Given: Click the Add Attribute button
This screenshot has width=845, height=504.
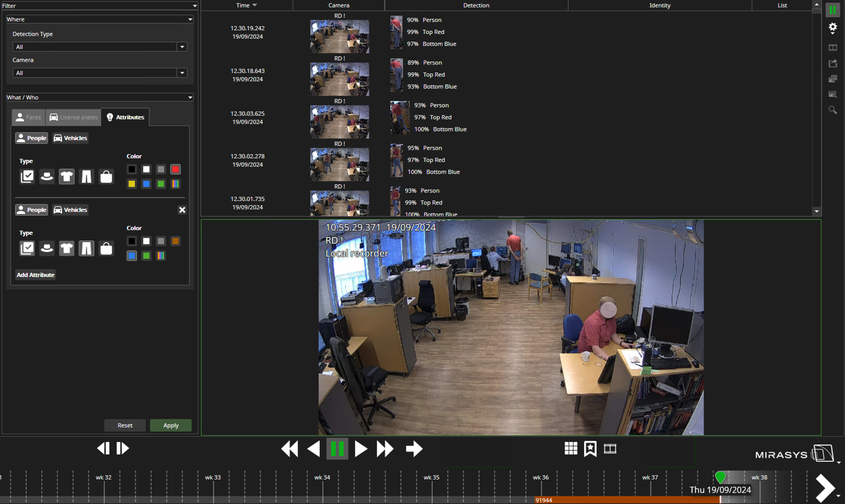Looking at the screenshot, I should pyautogui.click(x=35, y=275).
